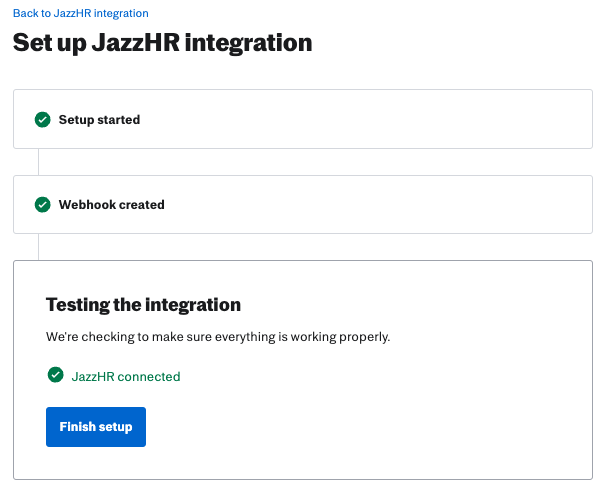Click the green checkmark beside Setup started

(x=43, y=120)
